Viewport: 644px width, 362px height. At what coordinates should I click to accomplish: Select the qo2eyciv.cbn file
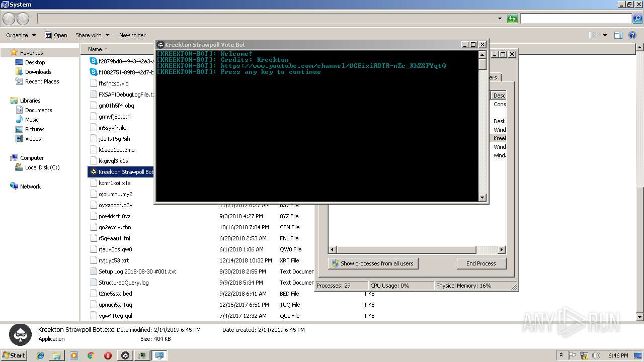coord(110,227)
